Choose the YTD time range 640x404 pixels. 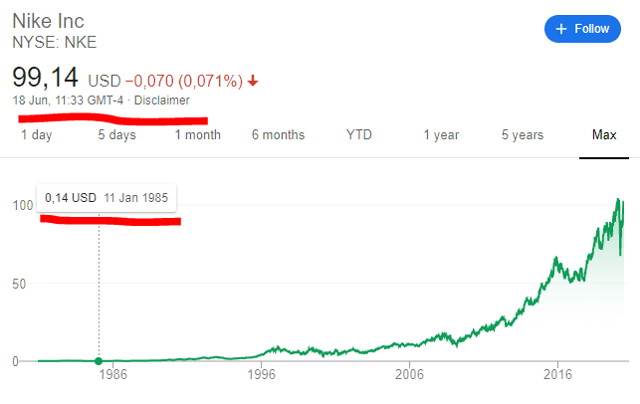[359, 135]
